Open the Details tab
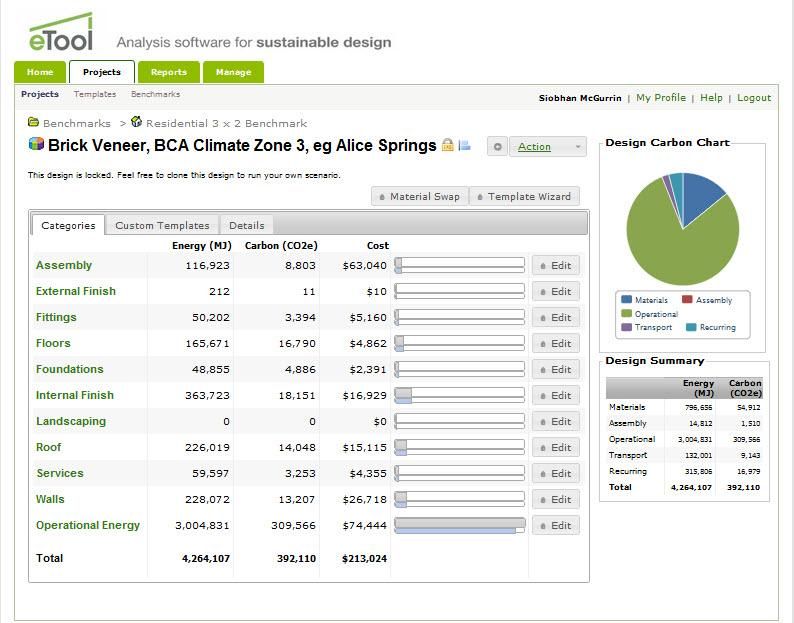 pos(246,225)
